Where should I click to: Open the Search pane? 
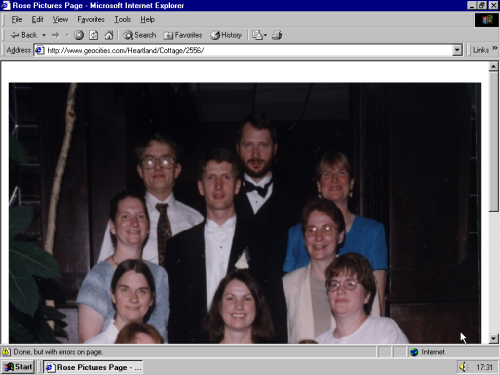139,35
